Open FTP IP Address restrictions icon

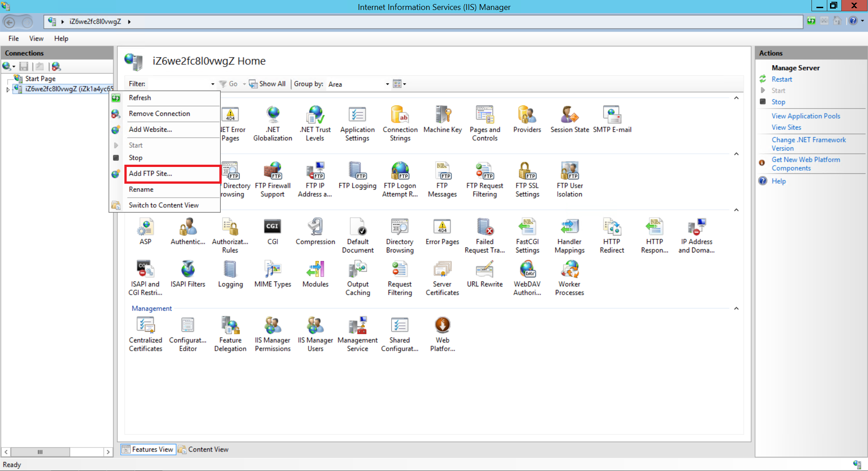point(315,180)
